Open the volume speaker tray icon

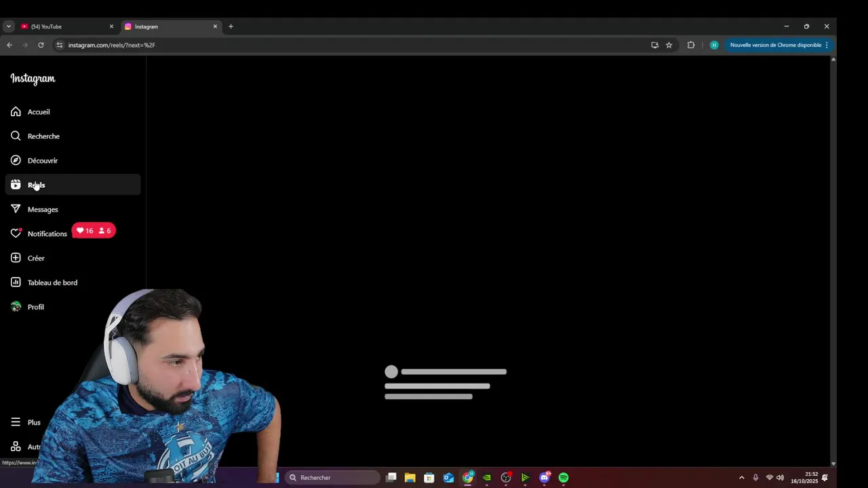click(x=780, y=478)
